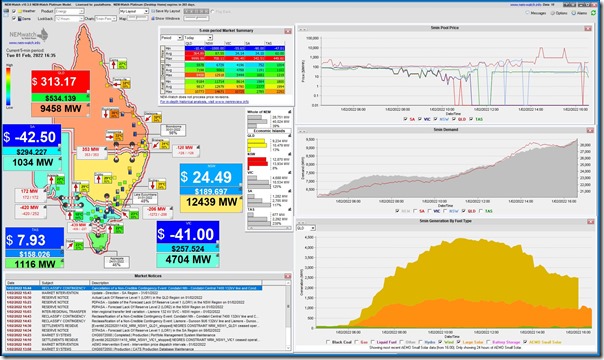Close the Market Notices panel
Image resolution: width=604 pixels, height=360 pixels.
click(x=287, y=276)
